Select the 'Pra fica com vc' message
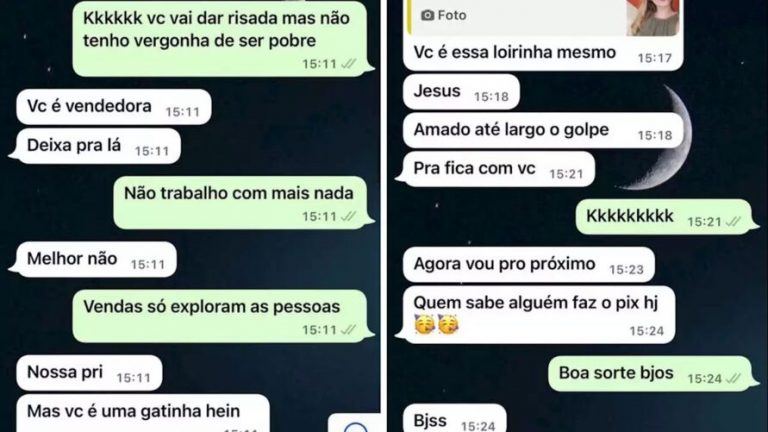 [496, 169]
